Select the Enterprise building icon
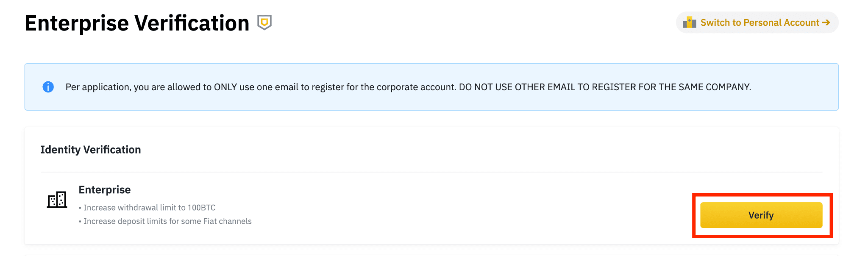Image resolution: width=868 pixels, height=256 pixels. click(57, 199)
